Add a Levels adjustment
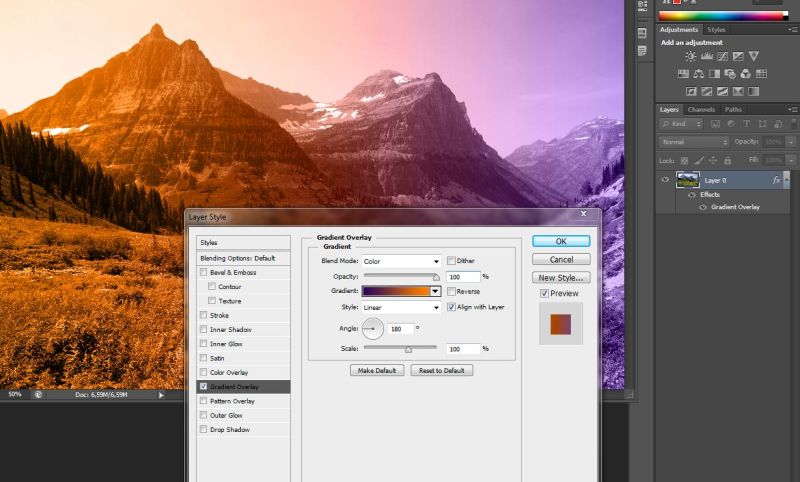 [x=707, y=56]
